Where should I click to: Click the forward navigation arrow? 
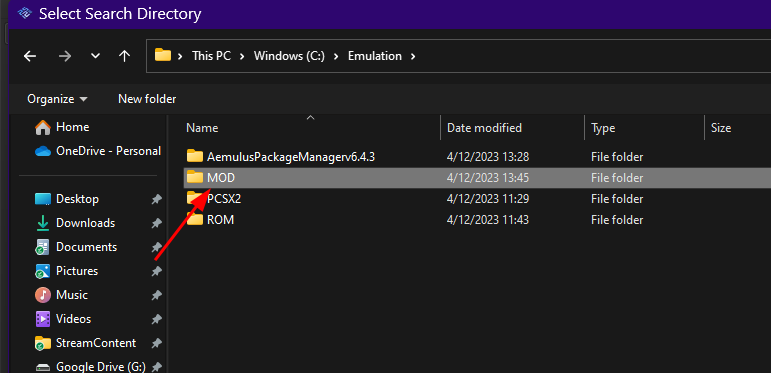click(x=64, y=57)
